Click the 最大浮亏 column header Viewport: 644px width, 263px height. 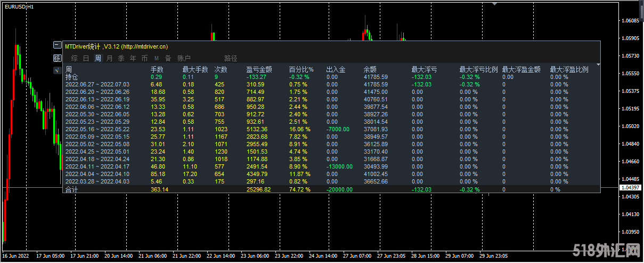coord(424,69)
